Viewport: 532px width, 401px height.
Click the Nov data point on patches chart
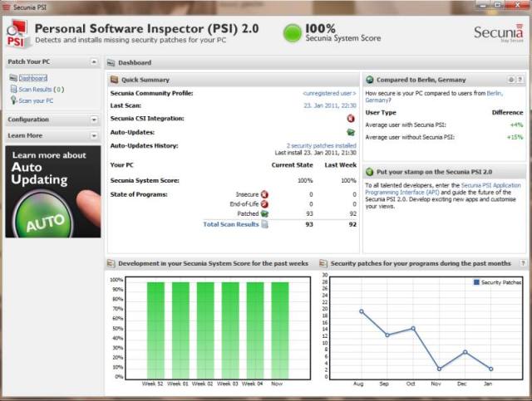coord(439,369)
